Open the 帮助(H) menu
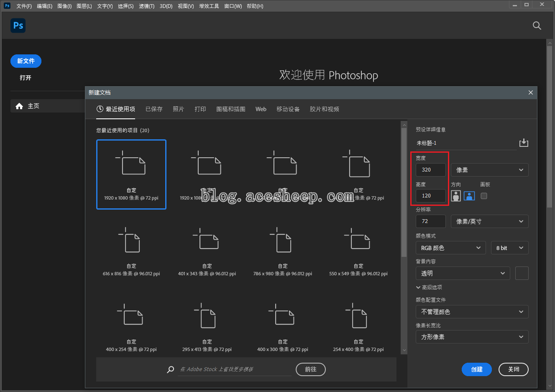This screenshot has width=555, height=392. pos(255,6)
